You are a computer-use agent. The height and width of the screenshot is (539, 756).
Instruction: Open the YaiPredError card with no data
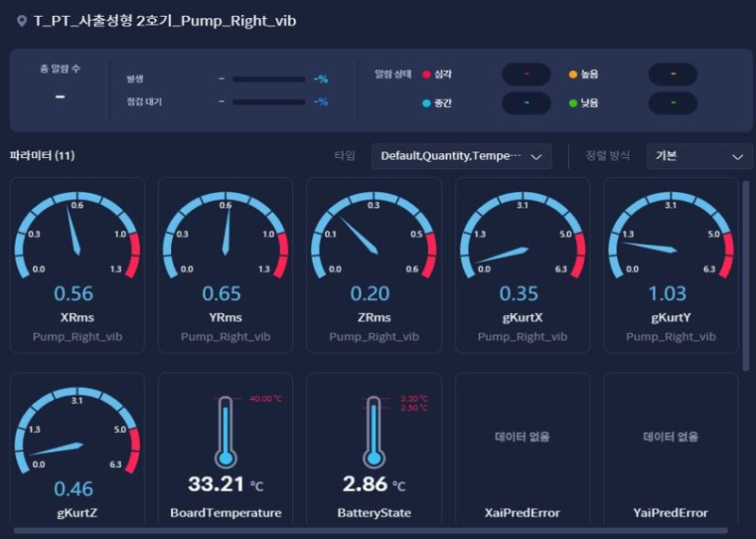point(671,449)
